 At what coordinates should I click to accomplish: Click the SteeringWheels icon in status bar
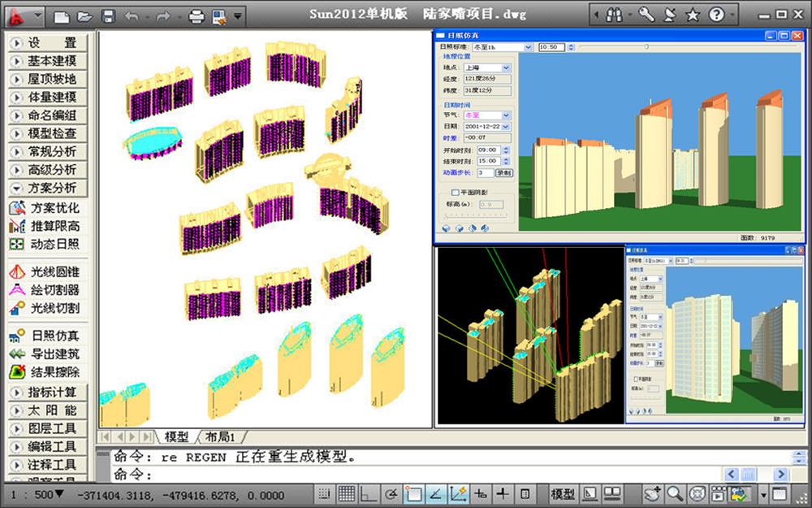[x=698, y=494]
